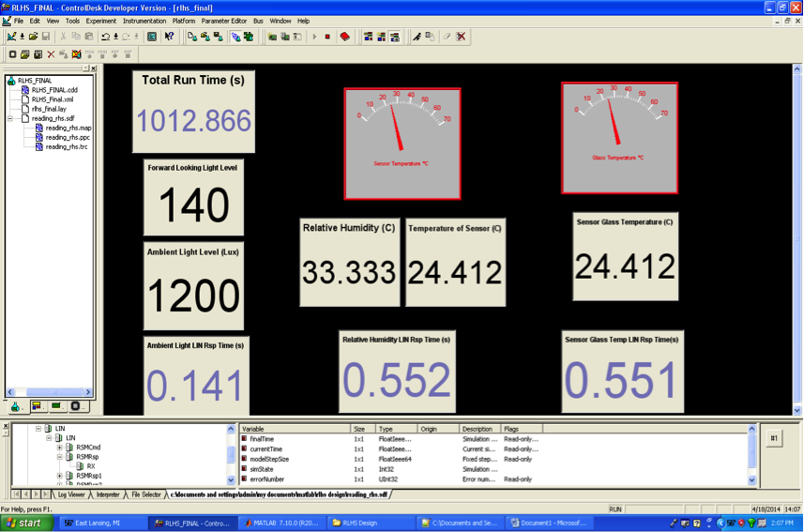Switch to the File Selector tab

pyautogui.click(x=146, y=494)
